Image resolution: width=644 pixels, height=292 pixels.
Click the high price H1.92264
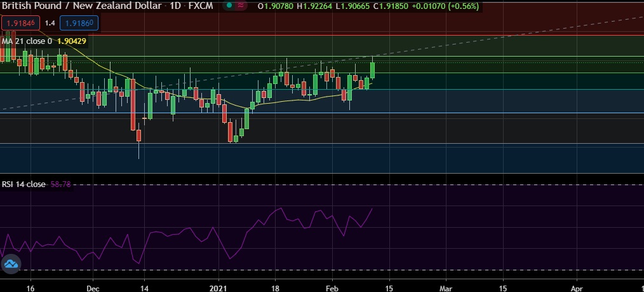pyautogui.click(x=314, y=6)
